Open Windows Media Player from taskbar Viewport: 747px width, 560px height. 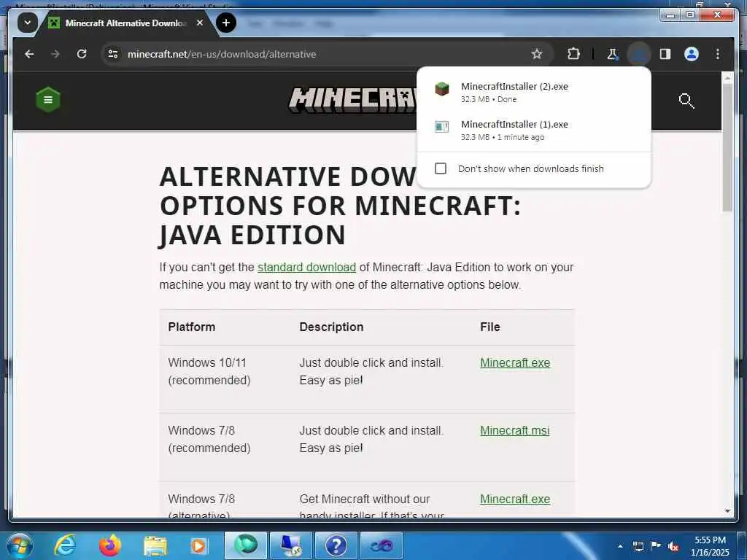198,545
